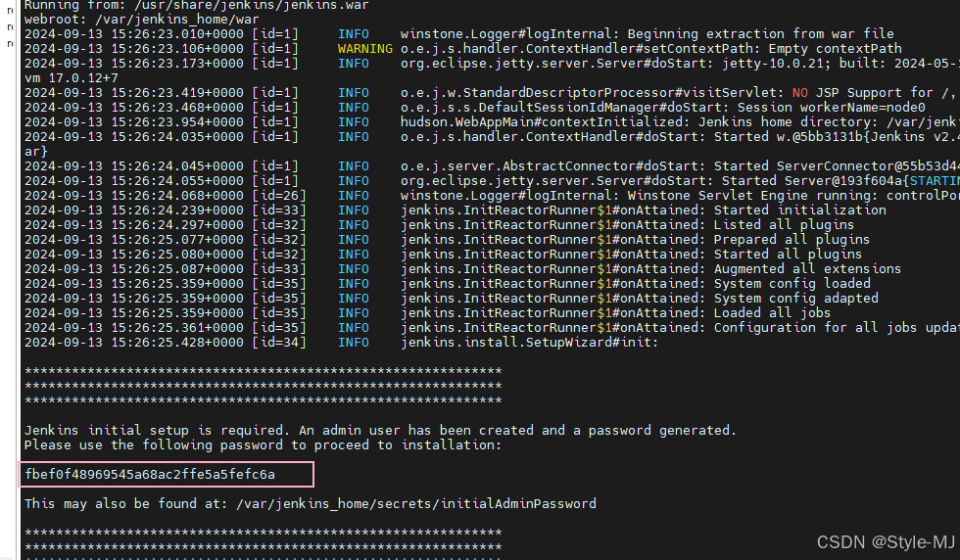Click 'Beginning extraction from war file' message
960x560 pixels.
click(760, 34)
